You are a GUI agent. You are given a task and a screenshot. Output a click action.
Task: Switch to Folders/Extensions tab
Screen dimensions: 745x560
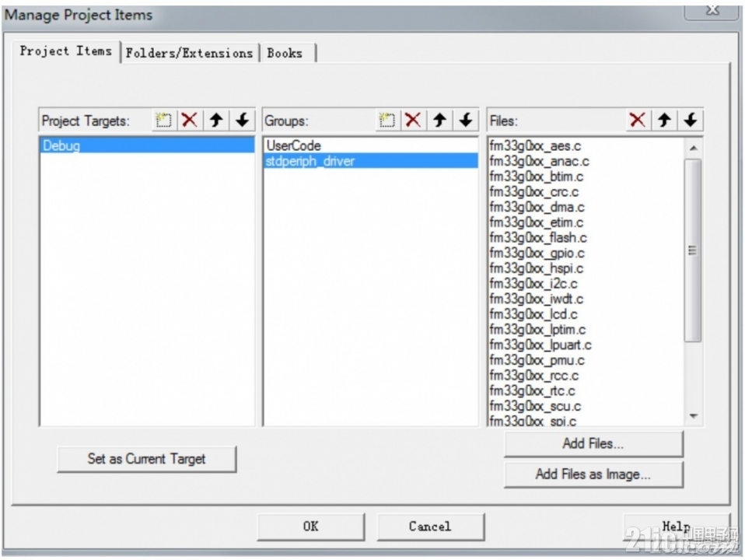[x=189, y=53]
